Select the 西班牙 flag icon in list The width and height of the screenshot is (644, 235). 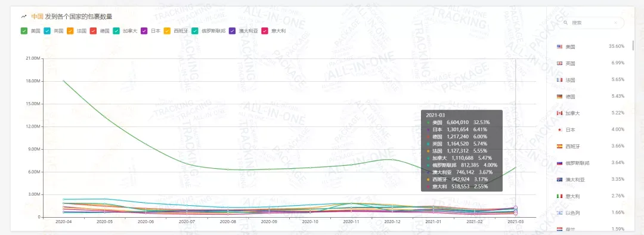click(559, 146)
